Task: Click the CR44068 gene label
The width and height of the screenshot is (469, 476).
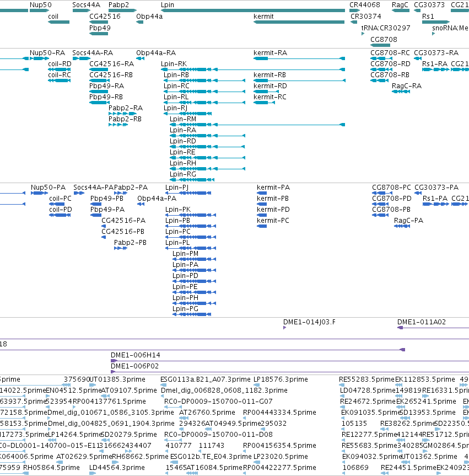Action: 365,5
